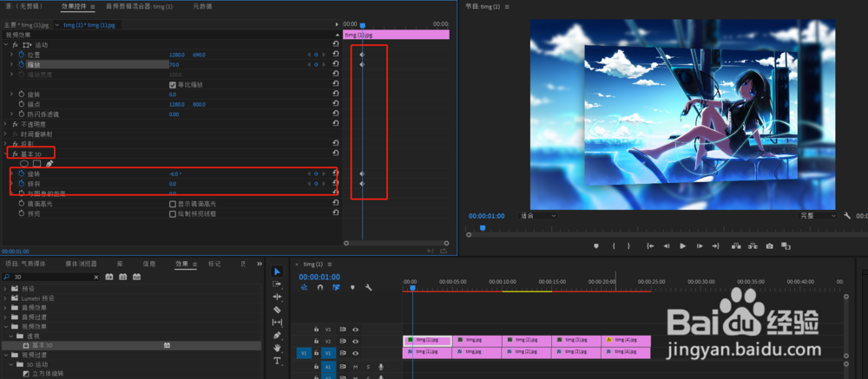Viewport: 868px width, 379px height.
Task: Click Export Frame camera icon
Action: click(769, 245)
